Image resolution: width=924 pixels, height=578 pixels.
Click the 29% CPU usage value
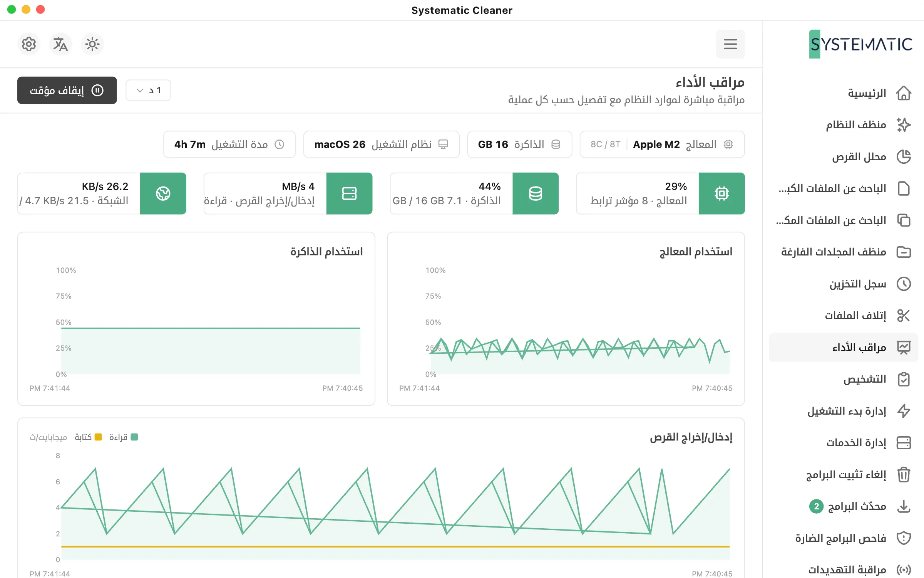point(676,187)
